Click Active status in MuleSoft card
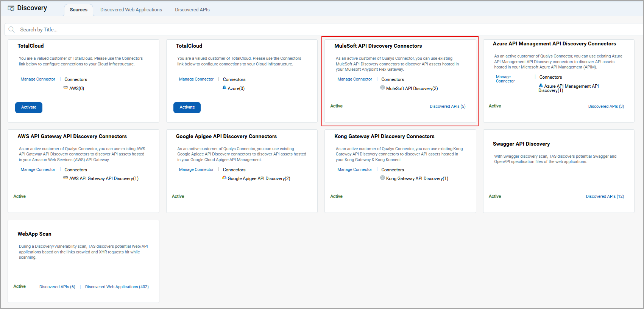This screenshot has width=644, height=309. (x=336, y=106)
